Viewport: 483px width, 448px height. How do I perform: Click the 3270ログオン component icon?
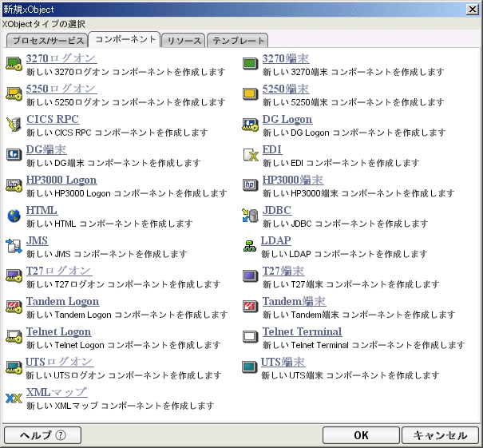click(x=14, y=63)
